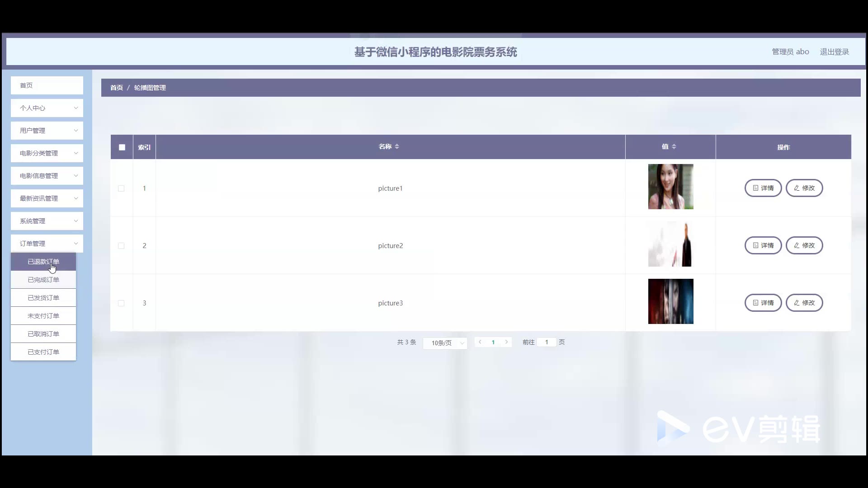Click 退出登录 to log out

point(834,52)
